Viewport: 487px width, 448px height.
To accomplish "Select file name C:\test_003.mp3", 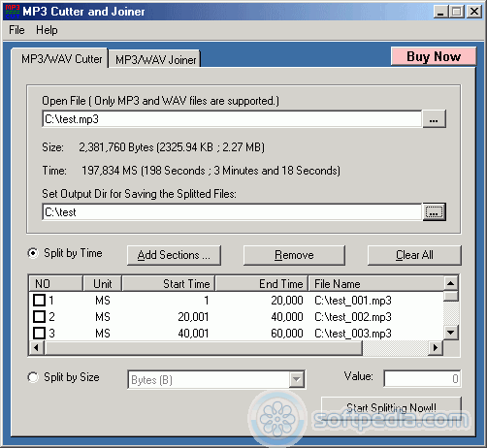I will point(353,334).
